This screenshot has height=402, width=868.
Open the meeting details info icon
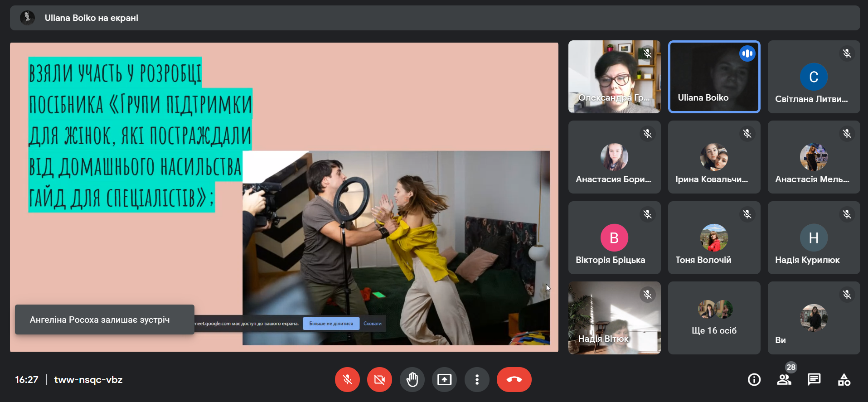tap(754, 379)
